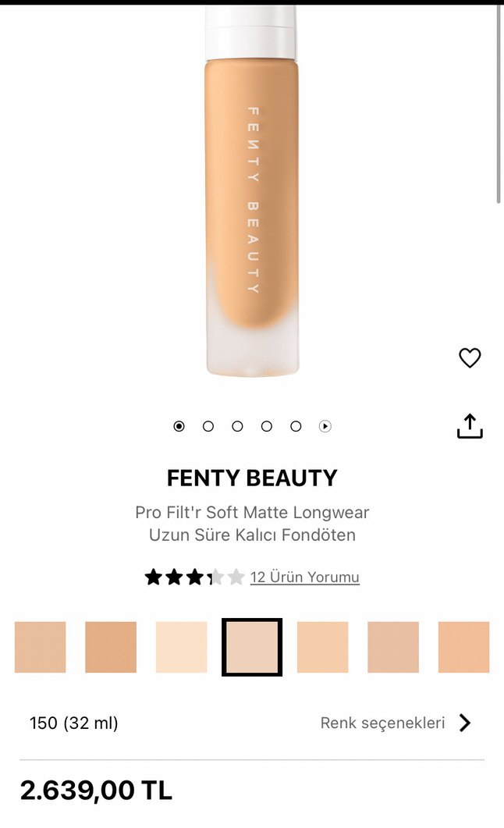Screen dimensions: 504x828
Task: Pick the third pale ivory swatch
Action: [182, 647]
